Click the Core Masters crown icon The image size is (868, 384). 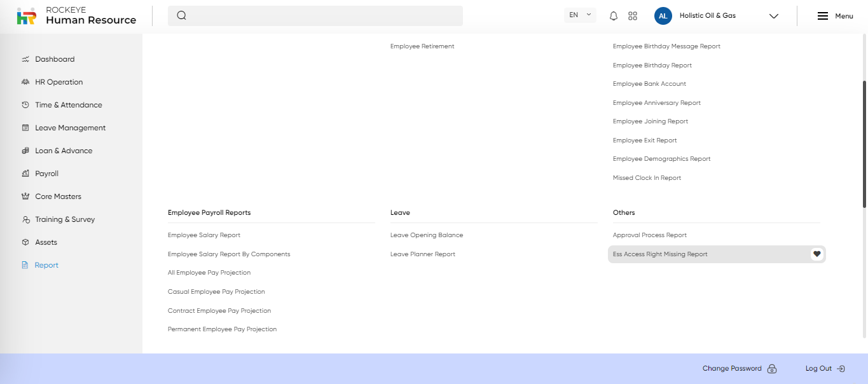25,196
